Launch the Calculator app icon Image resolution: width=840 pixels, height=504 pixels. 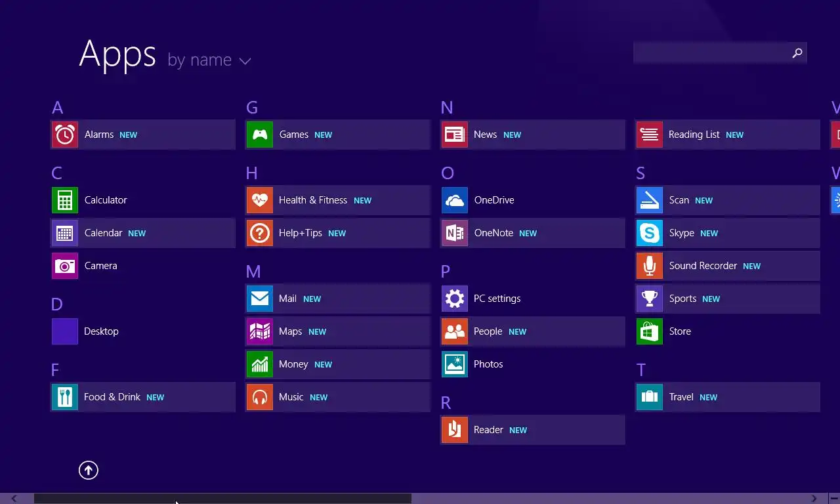pos(65,200)
